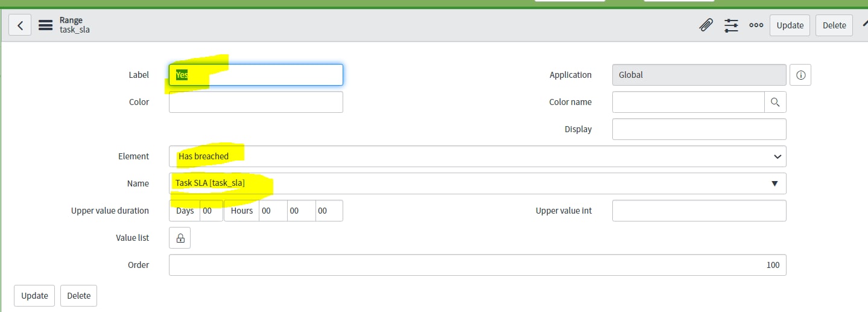Open the Element dropdown showing Has breached
The height and width of the screenshot is (312, 868).
[x=478, y=156]
